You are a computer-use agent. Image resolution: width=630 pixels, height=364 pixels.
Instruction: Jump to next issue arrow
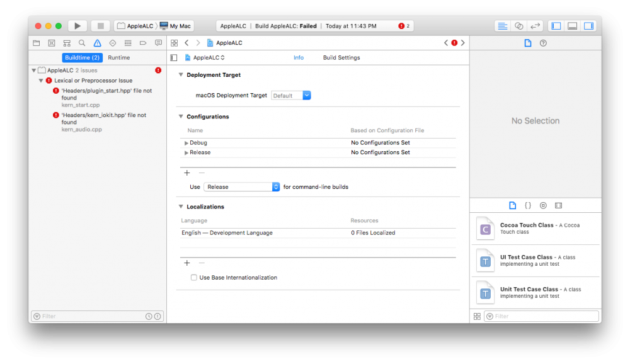point(463,43)
